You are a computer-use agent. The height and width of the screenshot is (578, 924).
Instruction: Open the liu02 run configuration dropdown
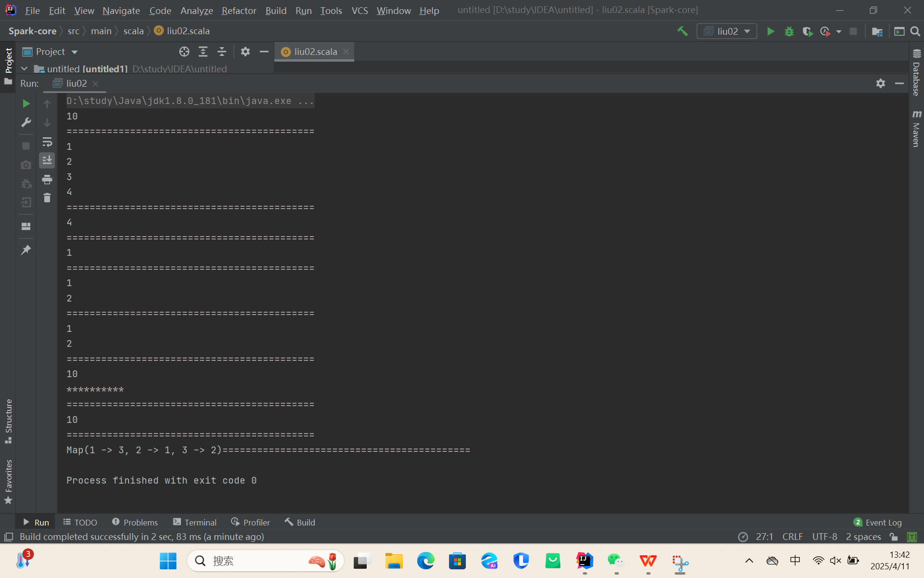[x=727, y=31]
